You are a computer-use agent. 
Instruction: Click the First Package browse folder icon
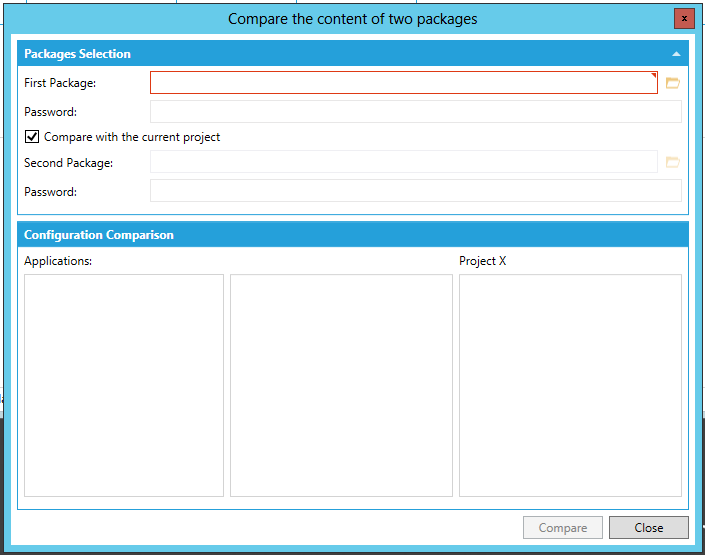pyautogui.click(x=672, y=83)
